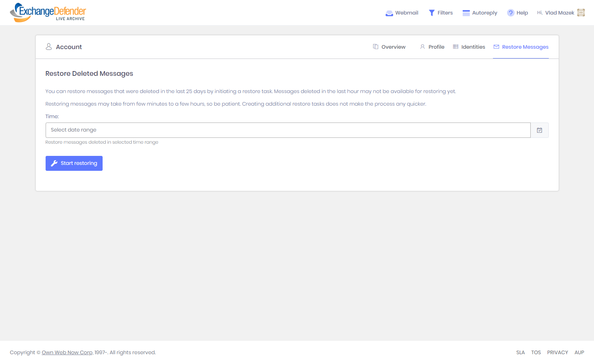This screenshot has height=364, width=594.
Task: Open the Identities tab
Action: (x=469, y=47)
